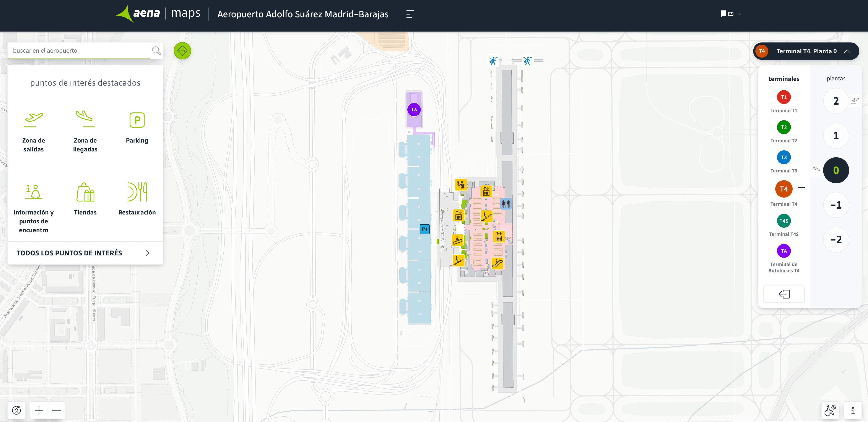Click TODOS LOS PUNTOS DE INTERÉS

tap(69, 253)
